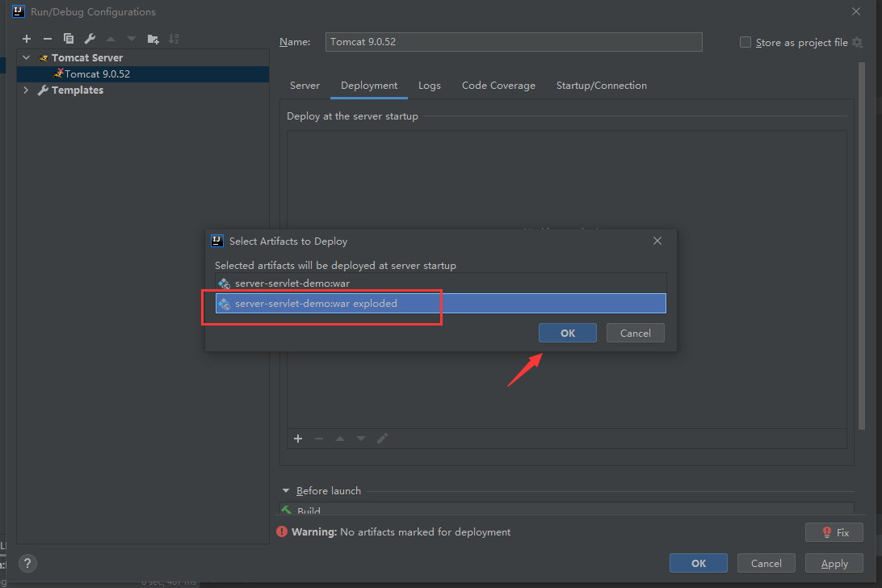This screenshot has width=882, height=588.
Task: Create new folder for configurations
Action: point(153,39)
